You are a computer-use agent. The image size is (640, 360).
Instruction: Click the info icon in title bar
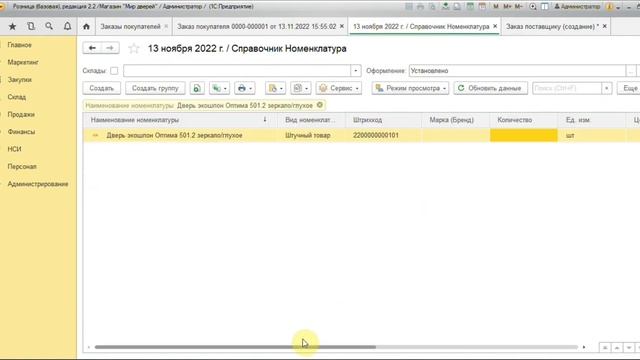(x=610, y=7)
